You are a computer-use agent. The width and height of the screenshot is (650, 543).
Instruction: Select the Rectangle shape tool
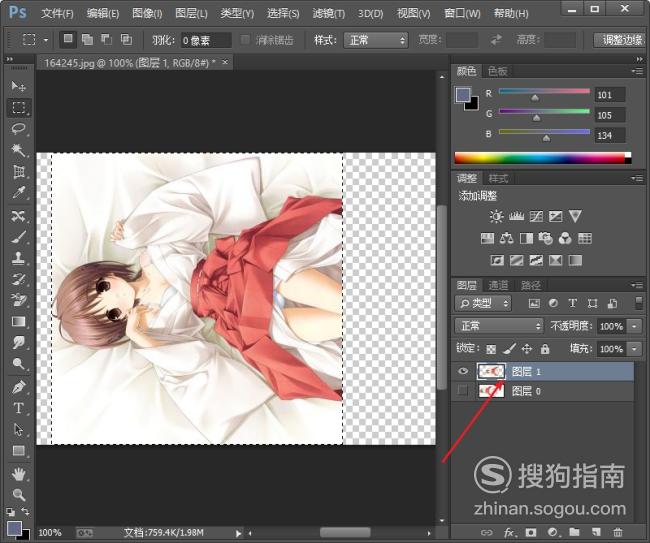click(18, 451)
